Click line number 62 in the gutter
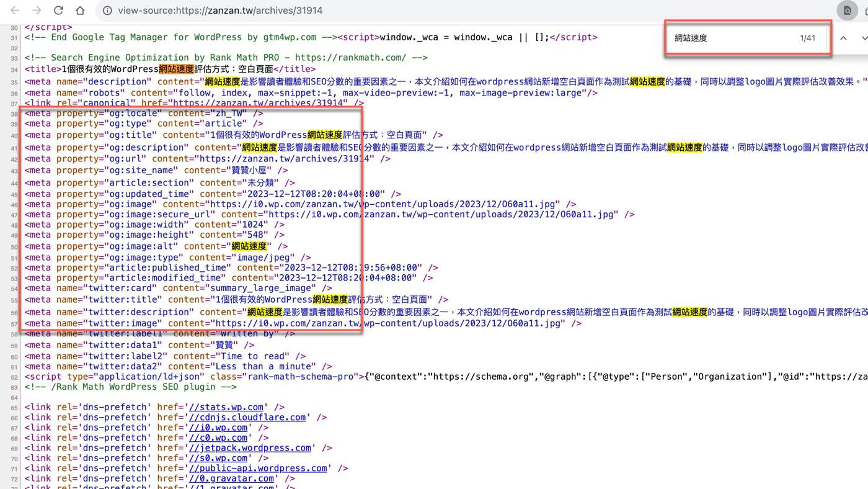Image resolution: width=868 pixels, height=489 pixels. [14, 377]
